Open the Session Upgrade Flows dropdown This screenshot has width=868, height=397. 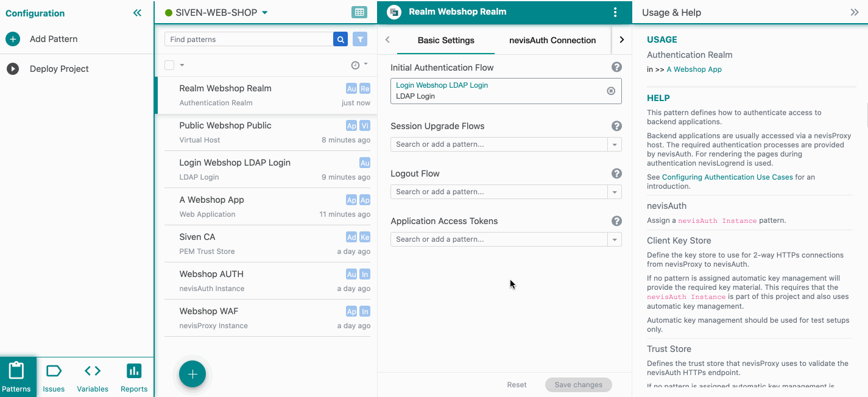coord(615,144)
